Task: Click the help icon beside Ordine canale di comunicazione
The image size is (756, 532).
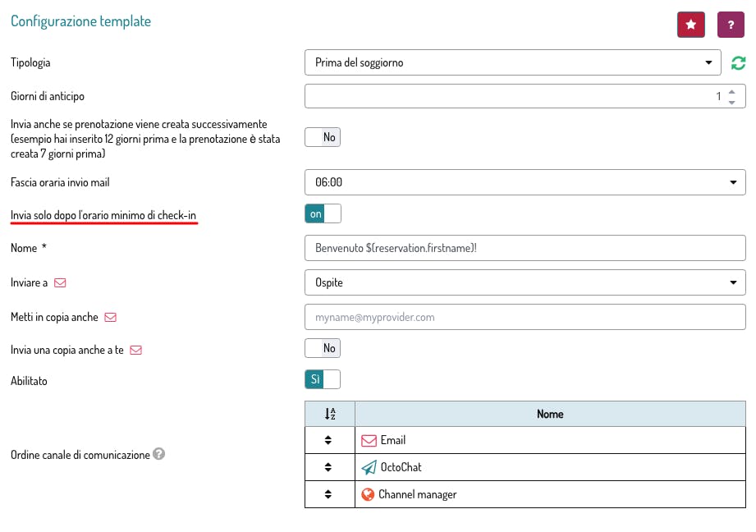Action: pos(159,453)
